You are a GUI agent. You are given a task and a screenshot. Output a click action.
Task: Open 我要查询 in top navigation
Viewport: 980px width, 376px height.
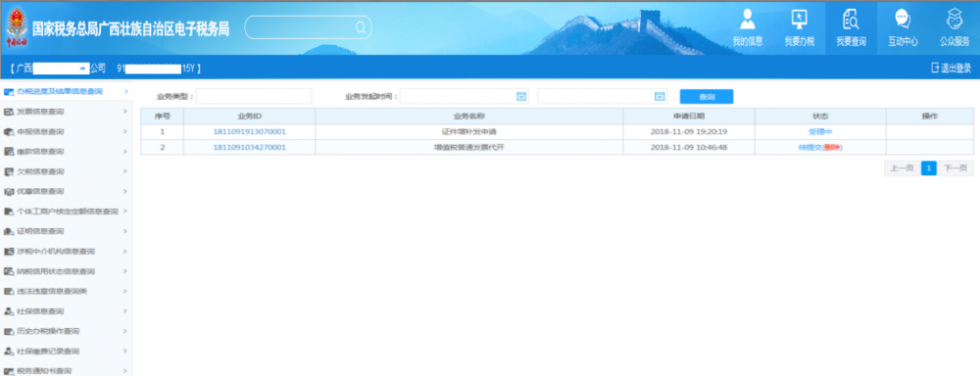852,28
